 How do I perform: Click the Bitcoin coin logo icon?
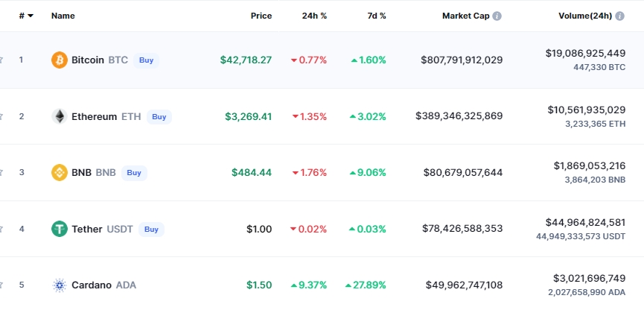[x=59, y=60]
